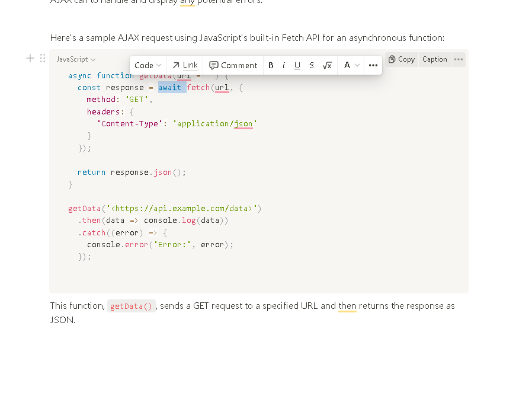Apply bold formatting
Viewport: 532px width, 396px height.
pos(271,65)
